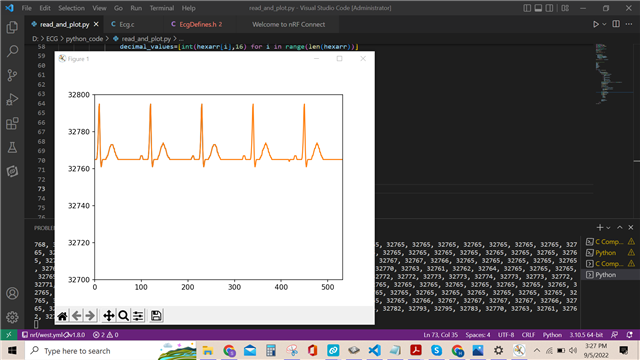Open nRF Connect sidebar icon
Screen dimensions: 640x360
pyautogui.click(x=12, y=171)
